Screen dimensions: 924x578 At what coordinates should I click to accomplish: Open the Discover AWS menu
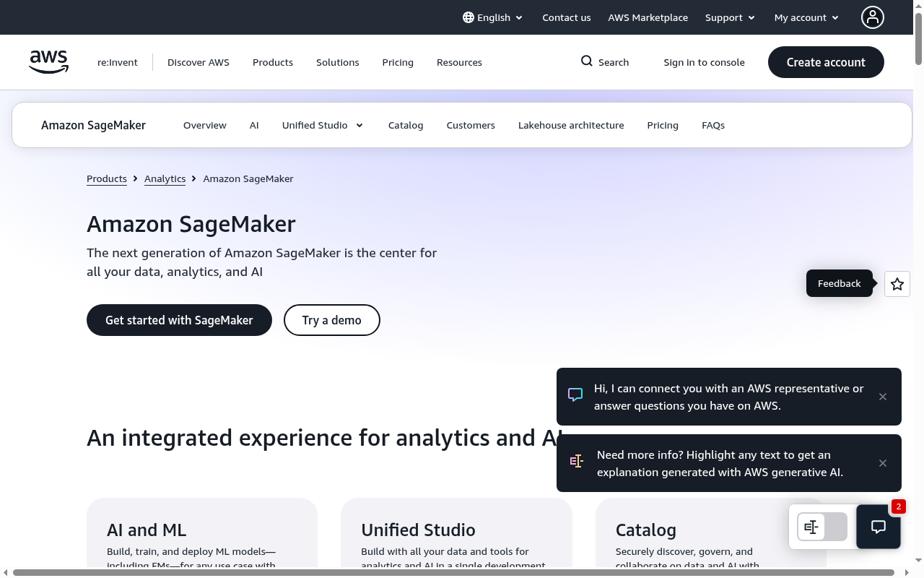click(199, 62)
